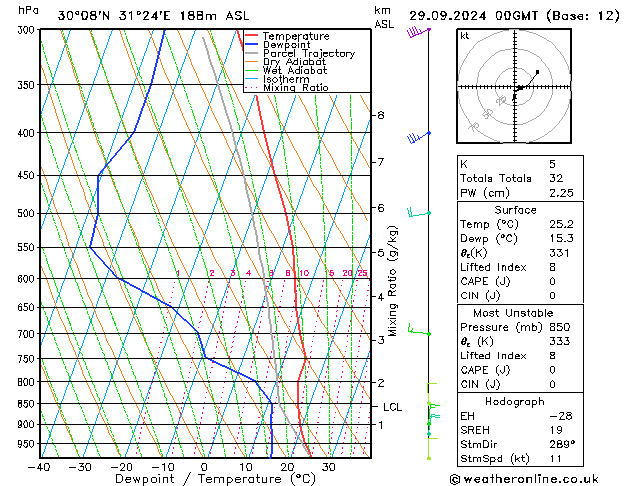
Task: Click the 30 temperature axis tick label
Action: pyautogui.click(x=329, y=467)
